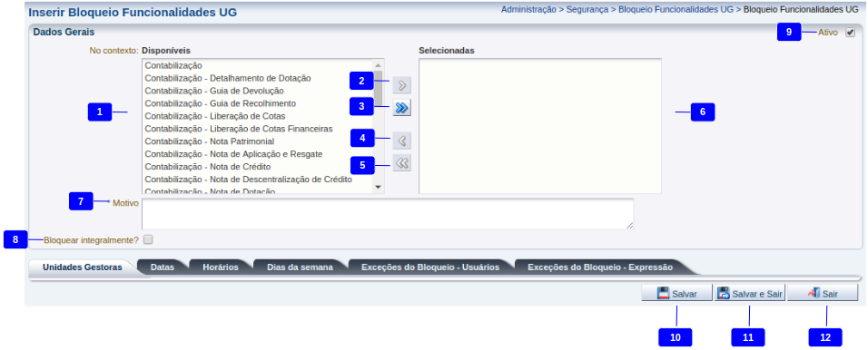
Task: Click the double left-arrow remove all button
Action: point(402,163)
